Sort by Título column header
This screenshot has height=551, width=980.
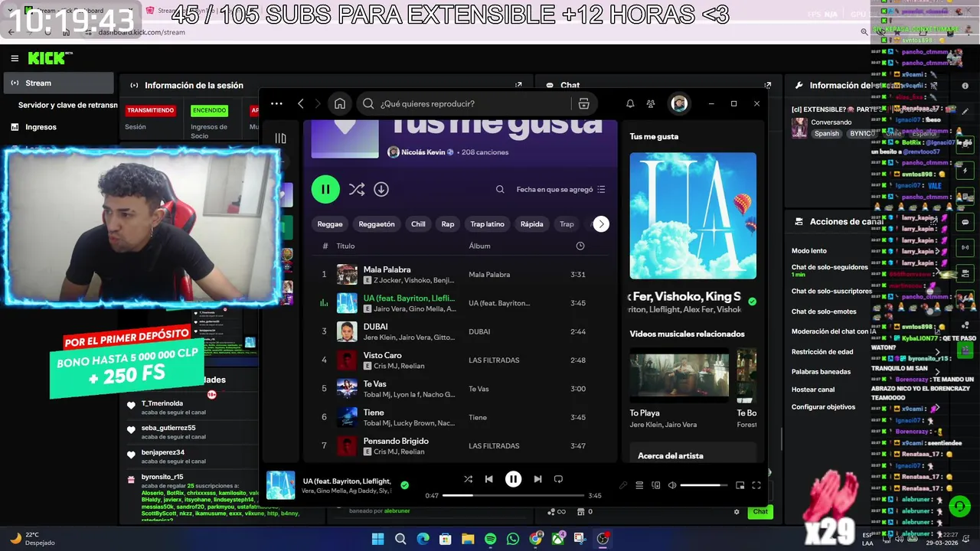point(345,246)
